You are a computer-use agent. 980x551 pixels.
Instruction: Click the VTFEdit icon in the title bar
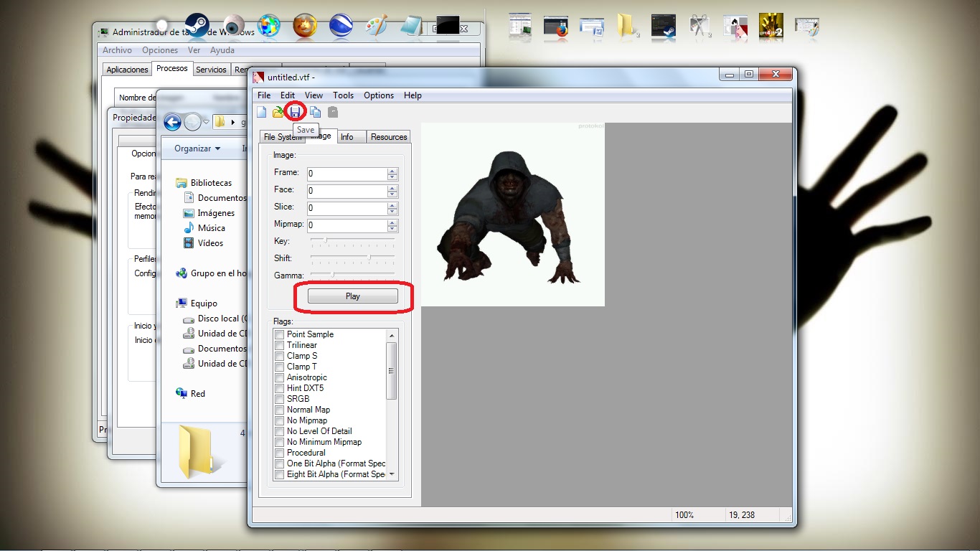pos(258,77)
